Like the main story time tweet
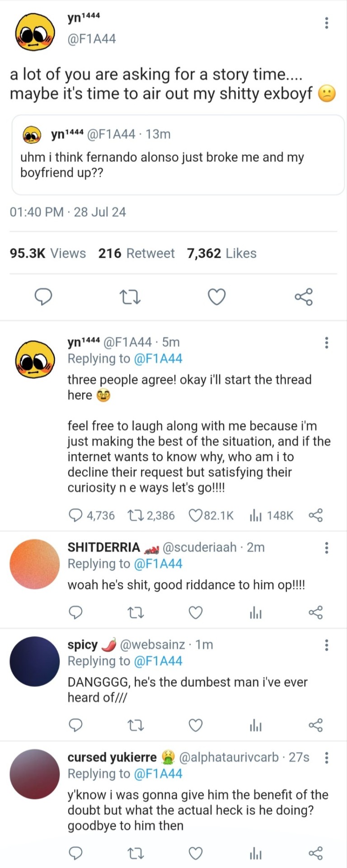The image size is (347, 868). tap(216, 297)
